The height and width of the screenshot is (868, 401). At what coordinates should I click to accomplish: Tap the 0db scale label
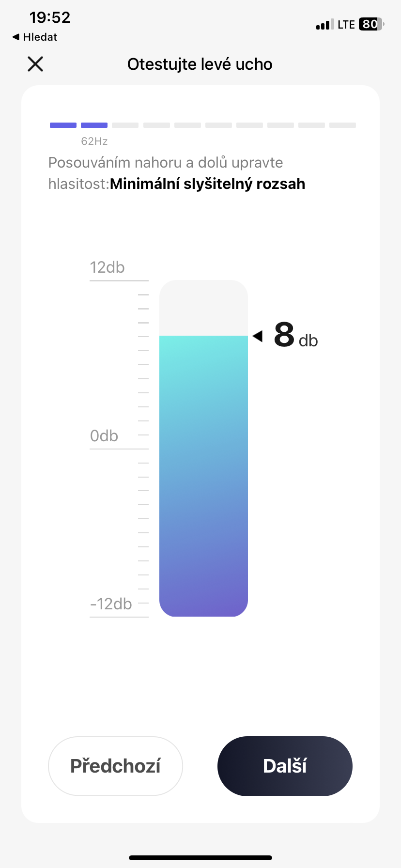pyautogui.click(x=104, y=436)
